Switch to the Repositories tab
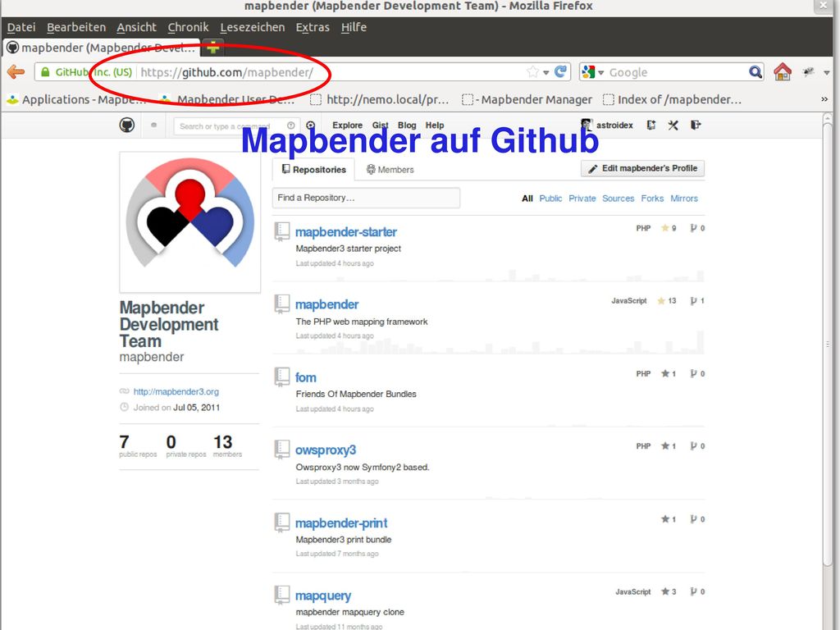 click(x=314, y=169)
